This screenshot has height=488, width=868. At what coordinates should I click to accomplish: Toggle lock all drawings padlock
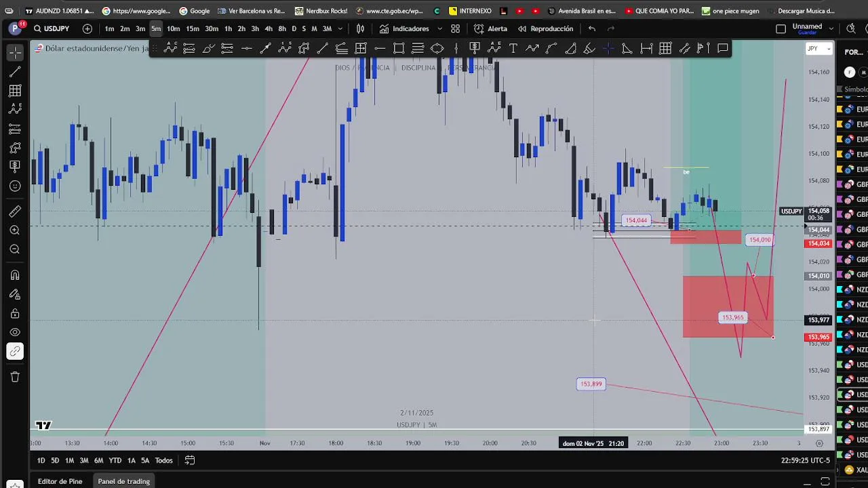(15, 313)
